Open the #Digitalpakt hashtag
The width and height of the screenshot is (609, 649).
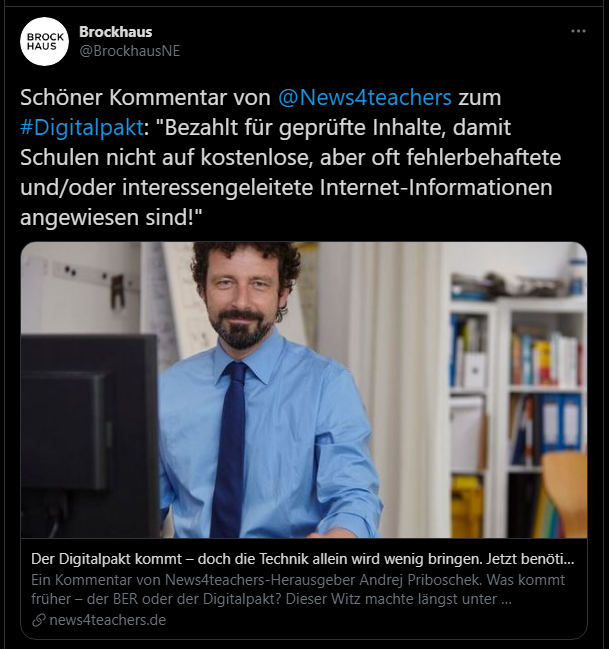point(82,127)
